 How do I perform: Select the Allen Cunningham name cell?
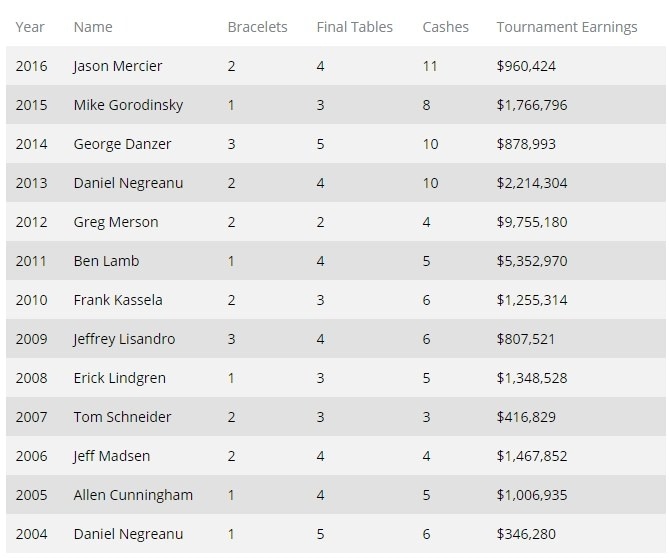point(133,495)
